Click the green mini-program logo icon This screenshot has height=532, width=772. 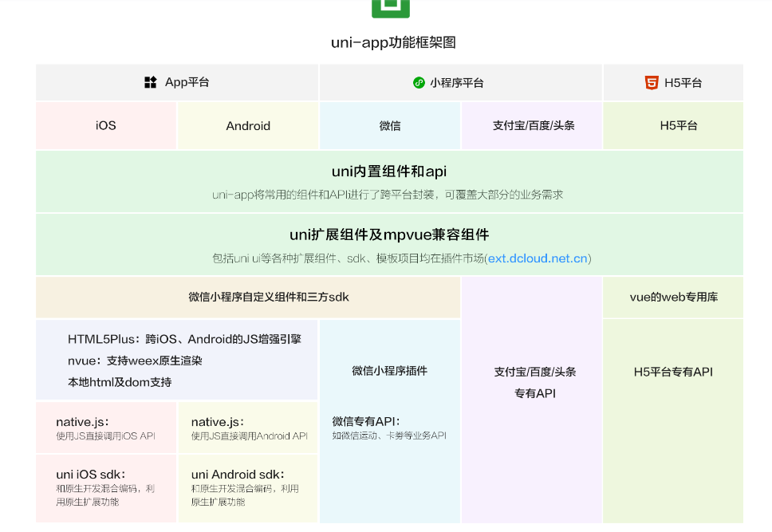[419, 83]
